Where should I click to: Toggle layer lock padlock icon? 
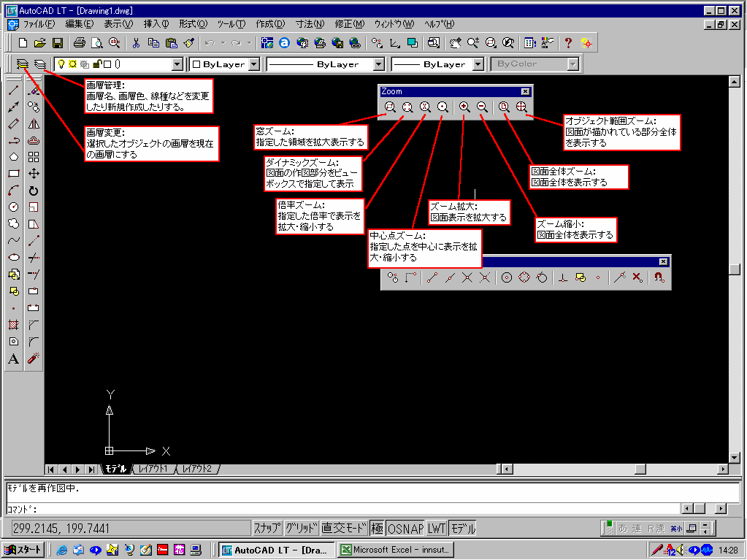coord(96,64)
